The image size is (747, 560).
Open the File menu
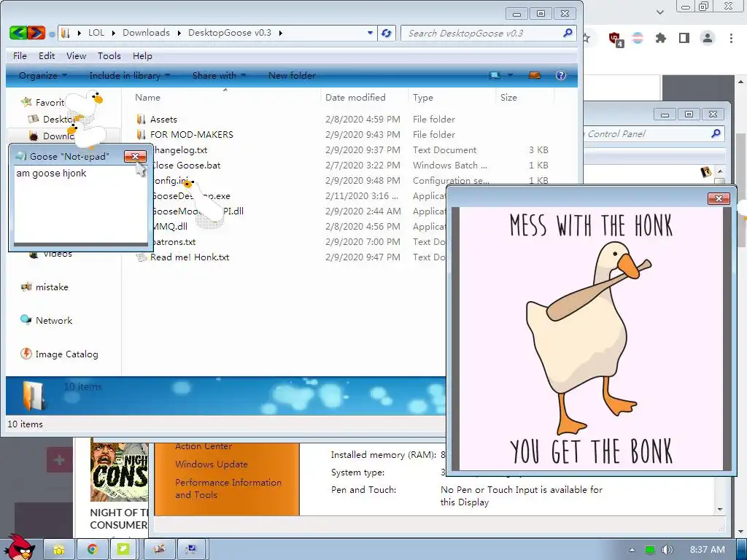20,55
